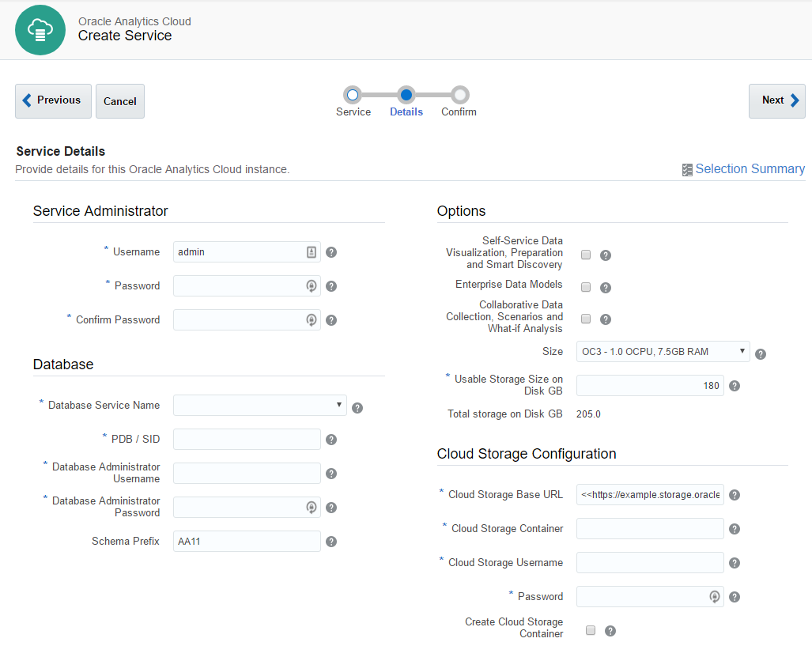Viewport: 812px width, 661px height.
Task: Click key icon in Cloud Storage Password field
Action: click(x=715, y=597)
